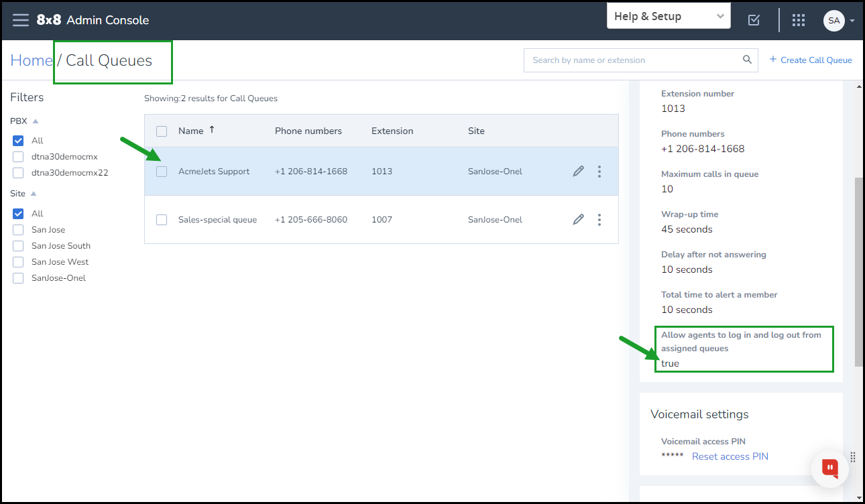This screenshot has width=865, height=504.
Task: Open the tasks checklist icon
Action: 754,20
